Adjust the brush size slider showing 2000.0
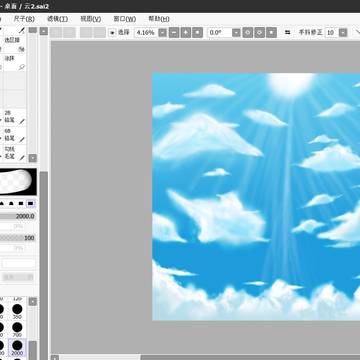This screenshot has height=360, width=360. [x=18, y=216]
